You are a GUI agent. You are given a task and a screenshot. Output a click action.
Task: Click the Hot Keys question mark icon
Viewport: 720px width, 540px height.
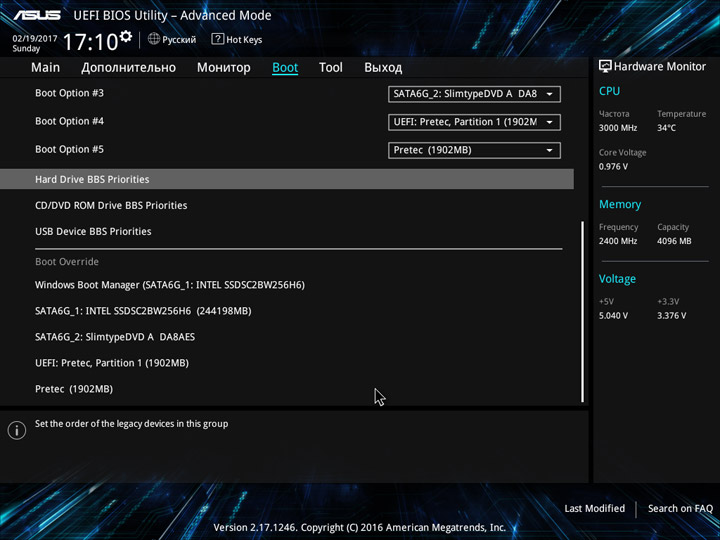pos(217,39)
